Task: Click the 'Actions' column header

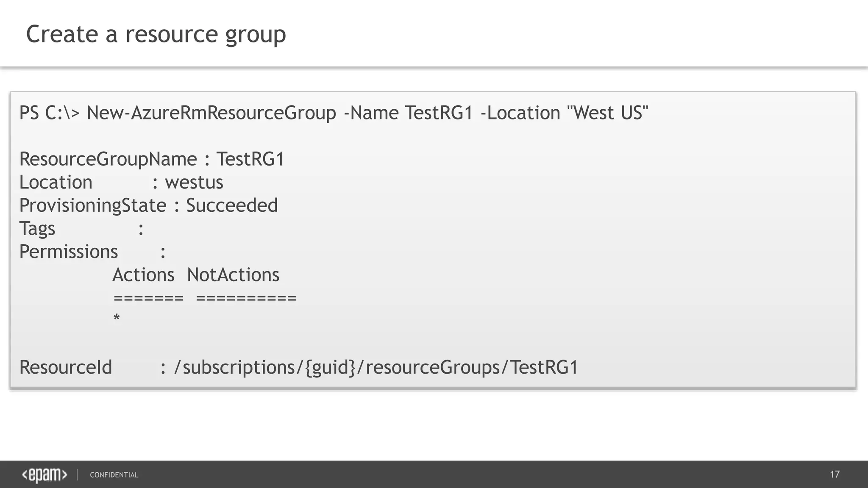Action: click(x=143, y=275)
